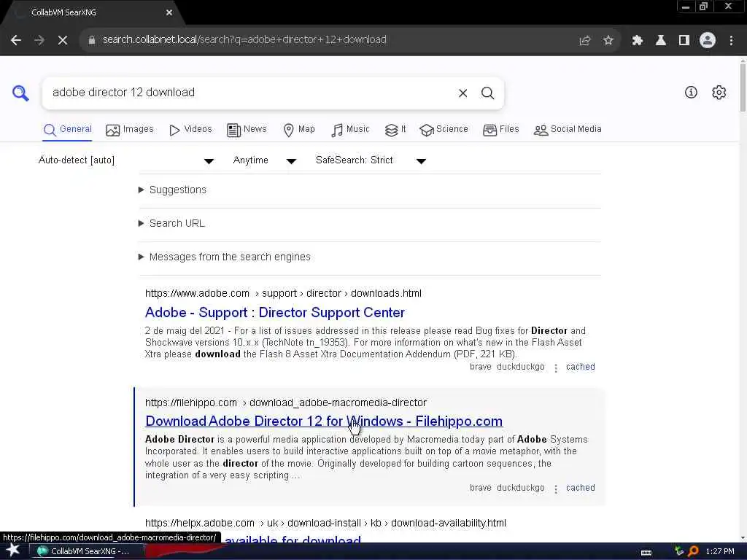This screenshot has width=747, height=560.
Task: Clear the search query with X
Action: [x=462, y=93]
